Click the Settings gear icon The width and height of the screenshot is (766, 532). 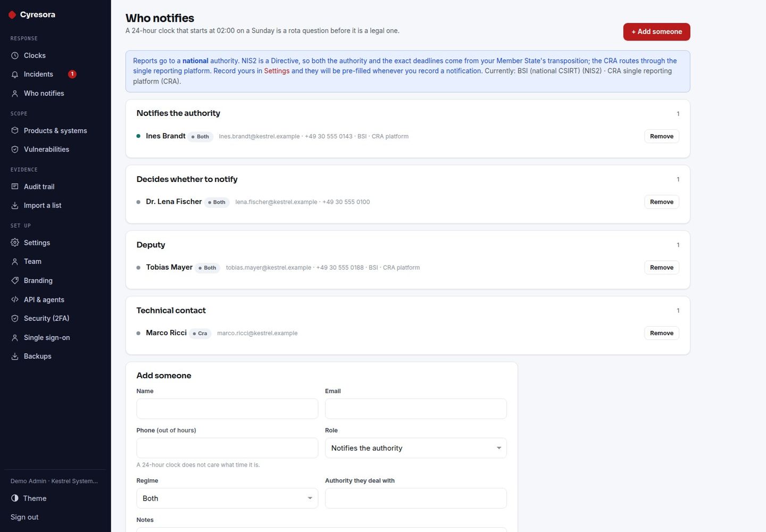click(15, 243)
